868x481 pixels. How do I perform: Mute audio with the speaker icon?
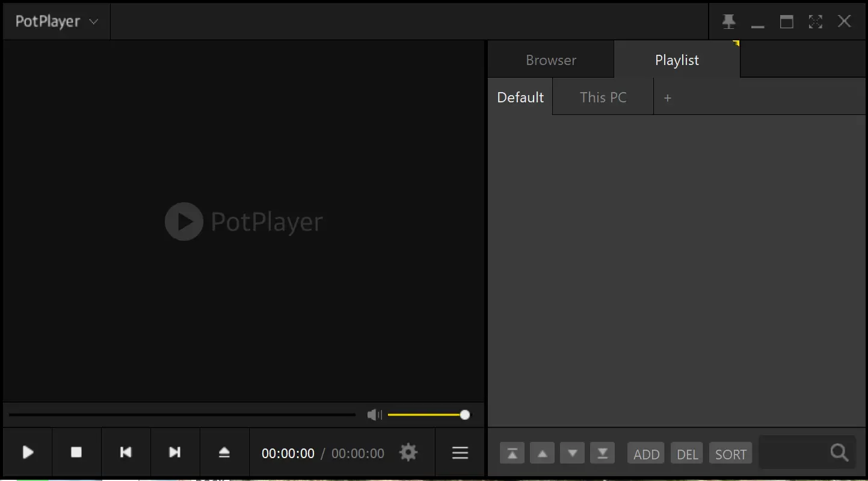coord(374,414)
